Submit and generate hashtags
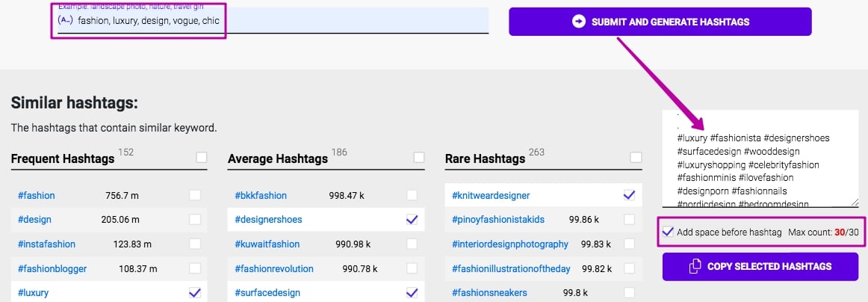 pyautogui.click(x=660, y=22)
